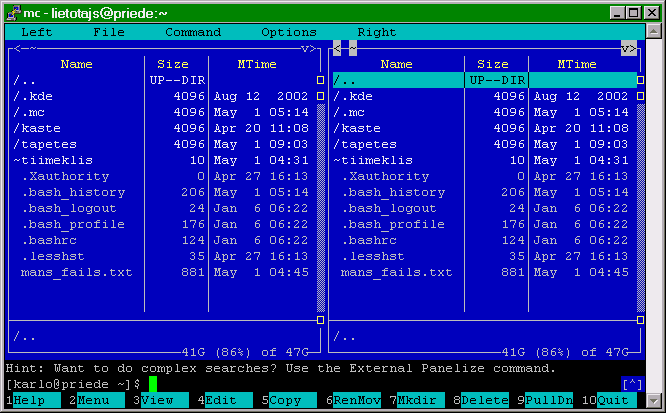Select .bash_history in the left panel
Viewport: 666px width, 413px height.
[164, 192]
